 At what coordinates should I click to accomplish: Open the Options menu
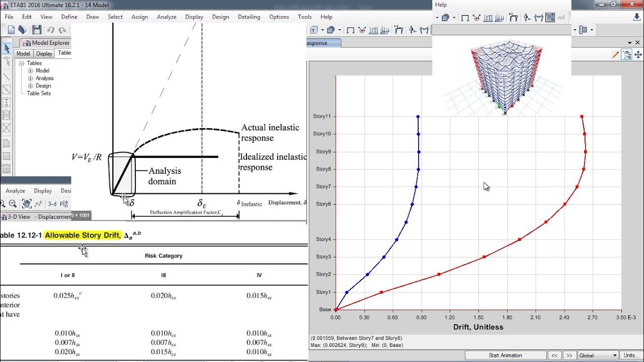[279, 17]
